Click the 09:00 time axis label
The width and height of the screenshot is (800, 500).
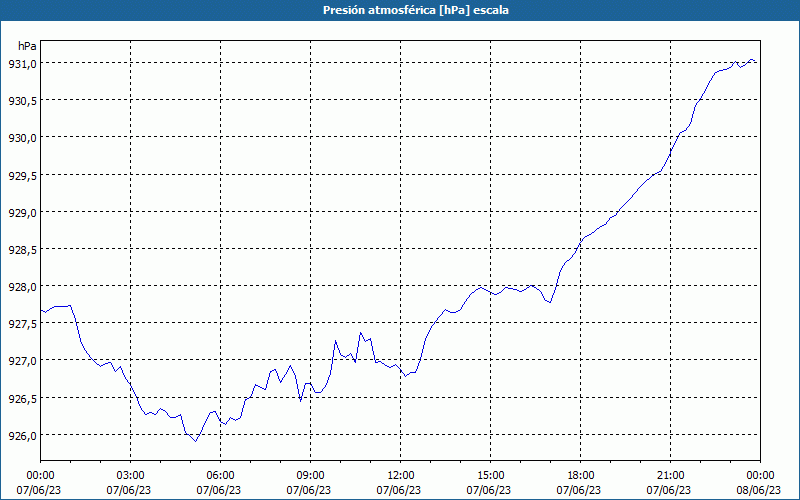310,476
